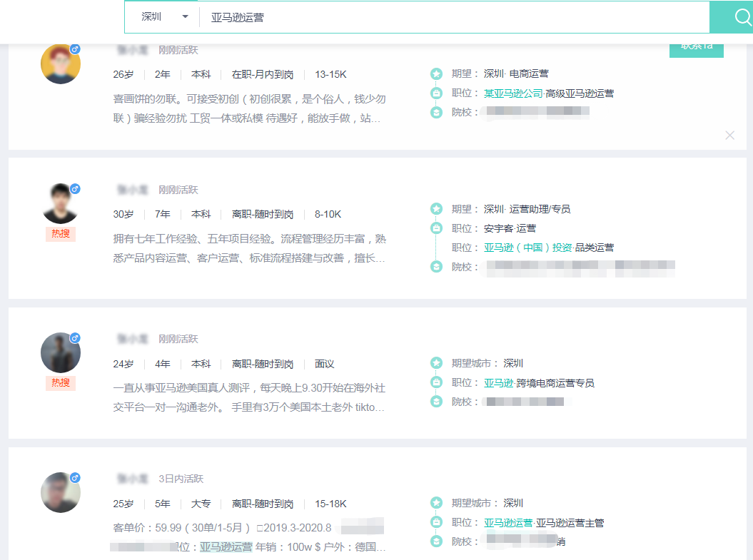Viewport: 753px width, 560px height.
Task: Click star icon beside 运营助理/专员 expectation
Action: coord(436,209)
